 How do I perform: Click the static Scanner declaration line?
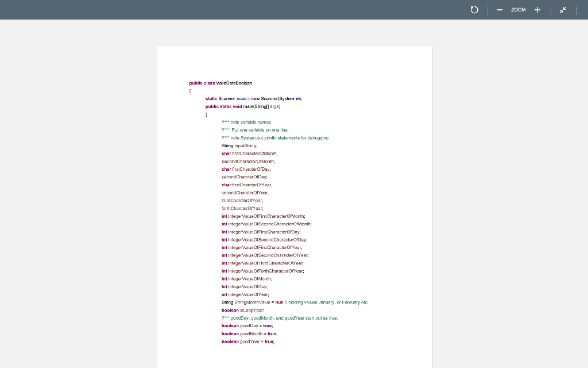[254, 98]
